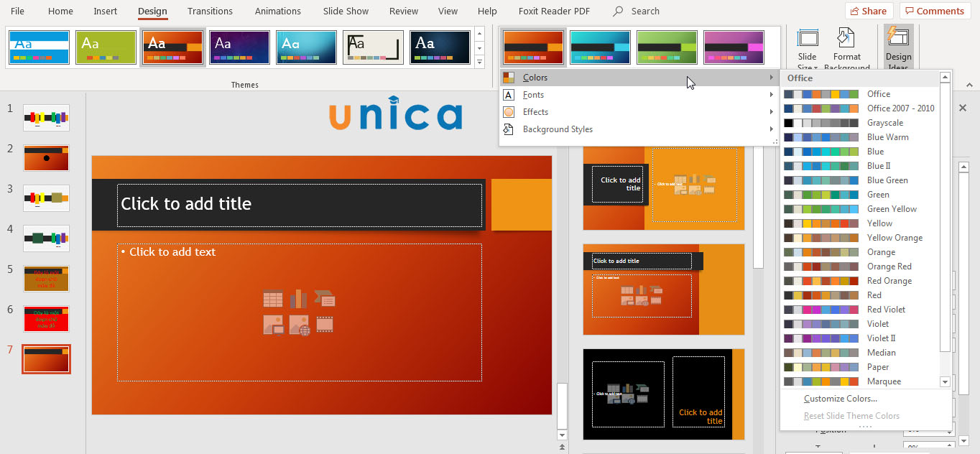Click the Insert Chart placeholder icon
Screen dimensions: 980x454
click(x=299, y=299)
